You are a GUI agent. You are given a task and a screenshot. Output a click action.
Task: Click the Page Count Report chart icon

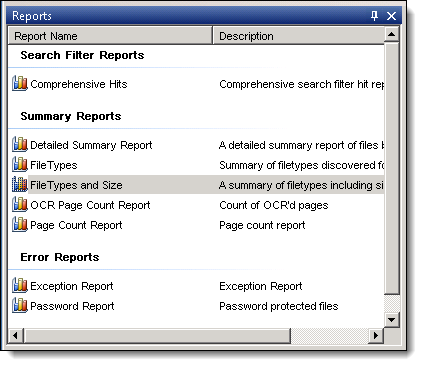(20, 224)
